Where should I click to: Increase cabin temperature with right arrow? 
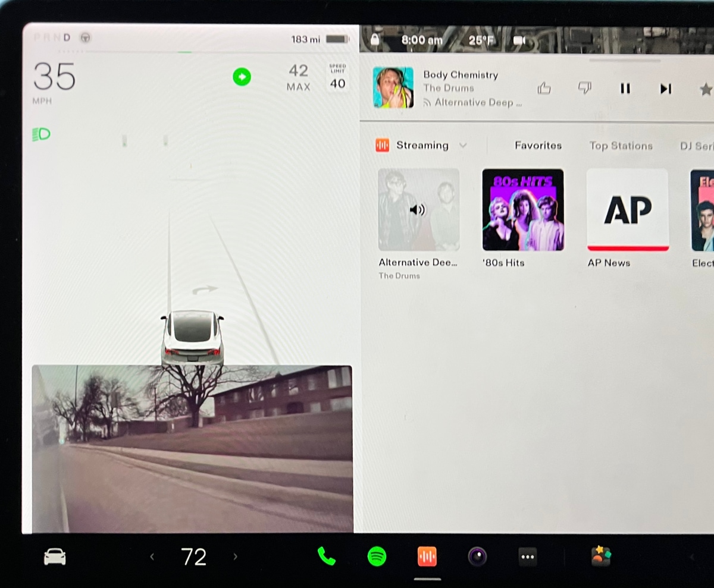tap(235, 557)
